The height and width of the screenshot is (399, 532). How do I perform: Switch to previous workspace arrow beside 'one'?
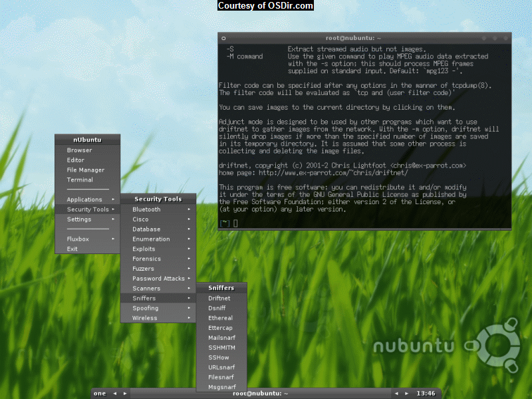pos(115,393)
